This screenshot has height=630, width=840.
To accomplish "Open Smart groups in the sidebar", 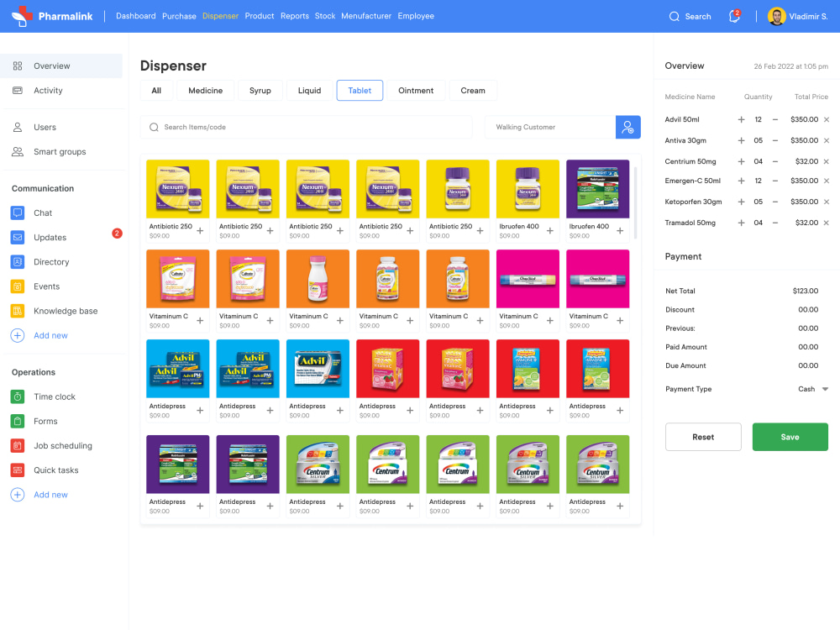I will [x=58, y=152].
